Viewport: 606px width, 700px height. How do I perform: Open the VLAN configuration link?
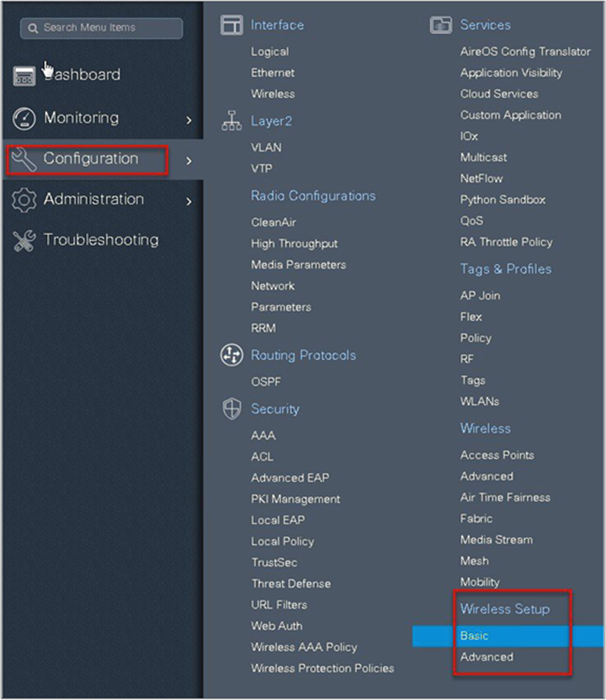pyautogui.click(x=266, y=147)
